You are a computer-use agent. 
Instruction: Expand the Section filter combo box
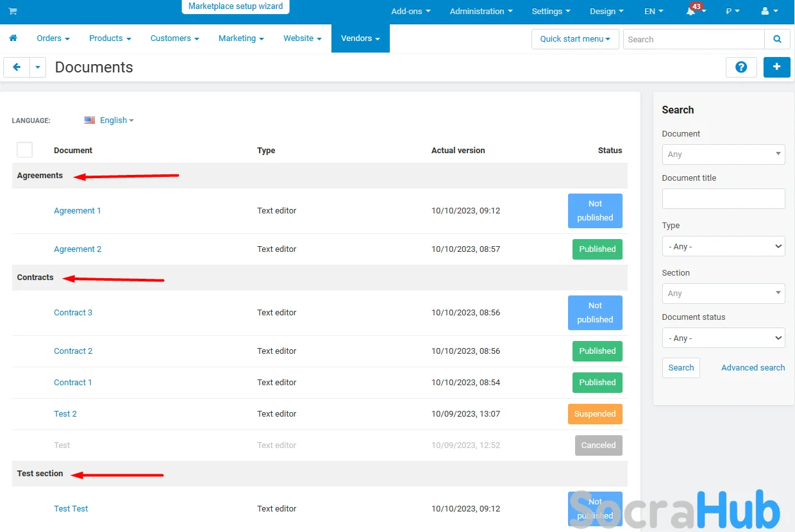(x=723, y=294)
